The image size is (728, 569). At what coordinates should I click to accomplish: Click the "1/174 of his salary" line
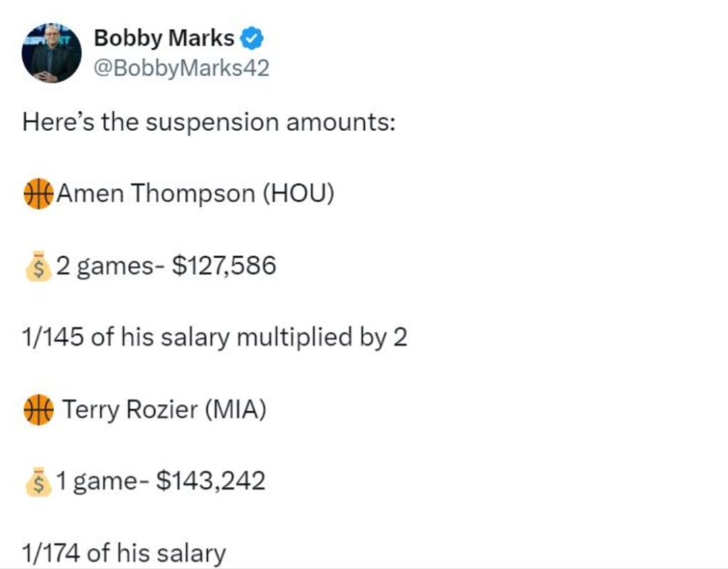pyautogui.click(x=124, y=553)
